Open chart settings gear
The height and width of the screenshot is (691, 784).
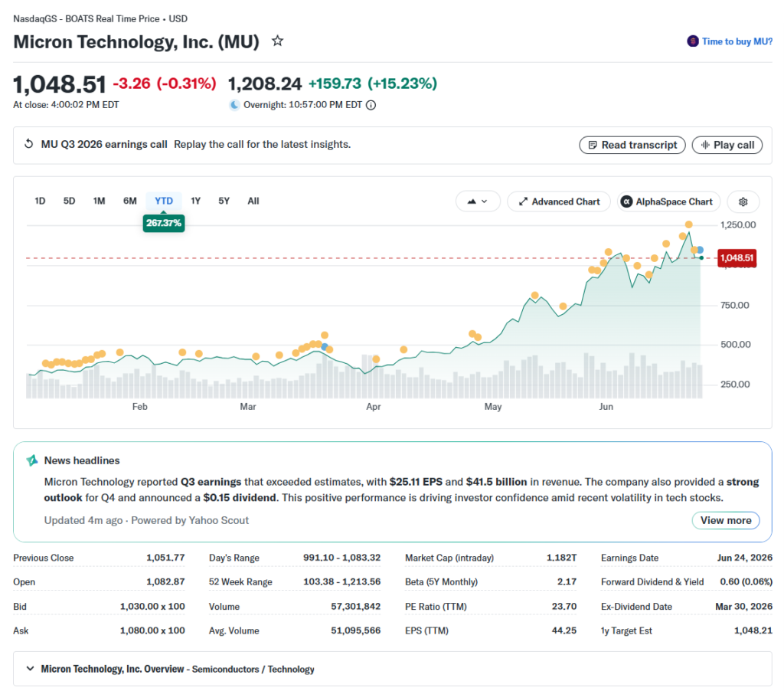(743, 201)
